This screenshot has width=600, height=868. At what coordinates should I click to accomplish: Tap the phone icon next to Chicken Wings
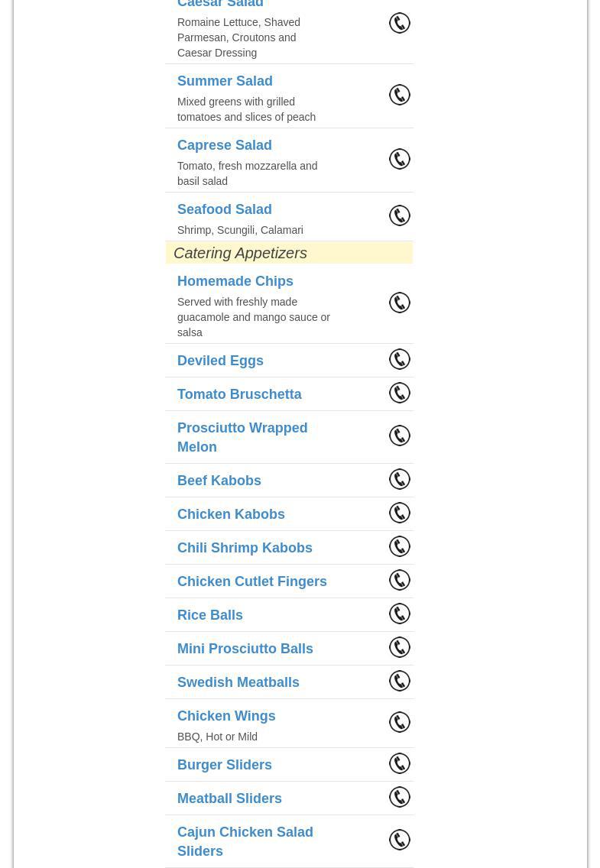[400, 722]
